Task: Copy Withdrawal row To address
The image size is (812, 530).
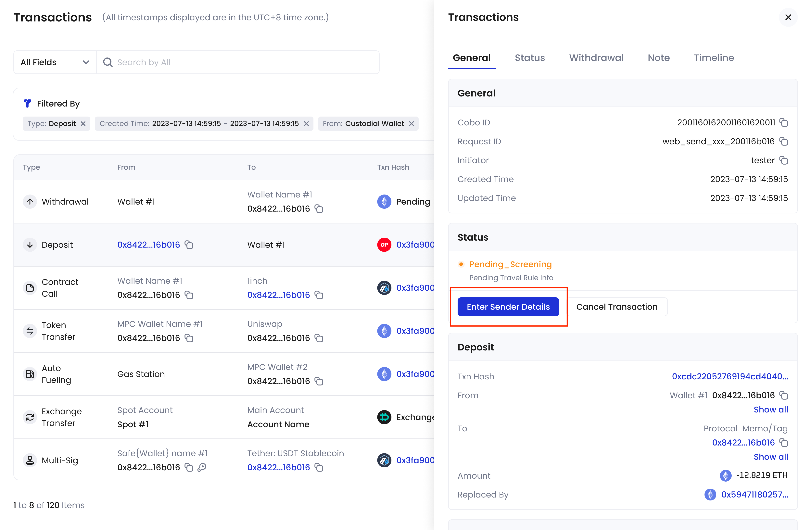Action: [319, 209]
